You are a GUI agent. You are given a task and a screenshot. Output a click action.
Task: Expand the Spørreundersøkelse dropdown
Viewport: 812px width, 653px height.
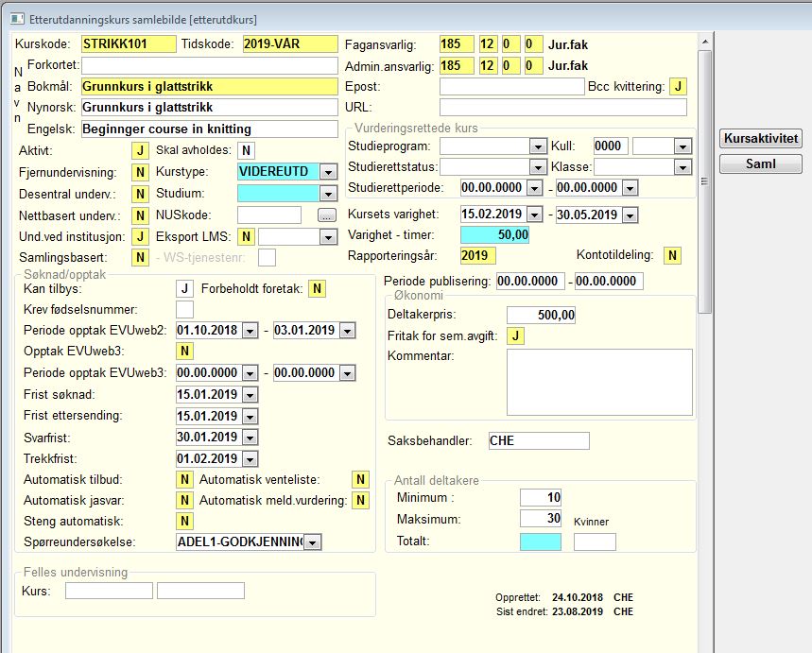[312, 542]
